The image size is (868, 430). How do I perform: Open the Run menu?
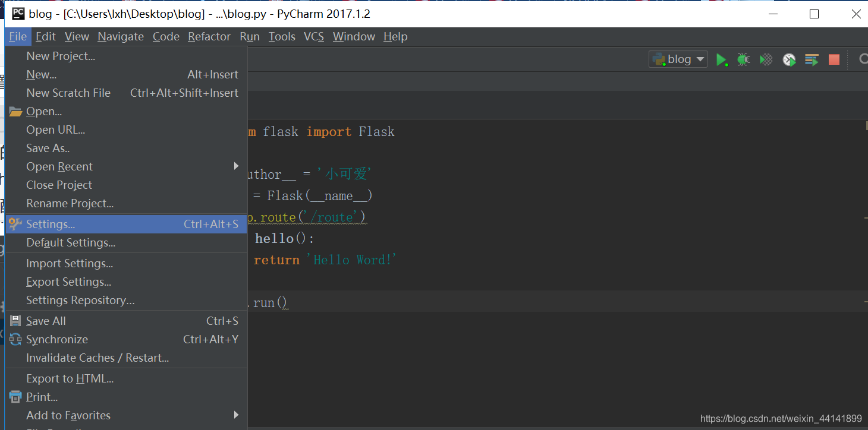point(250,36)
